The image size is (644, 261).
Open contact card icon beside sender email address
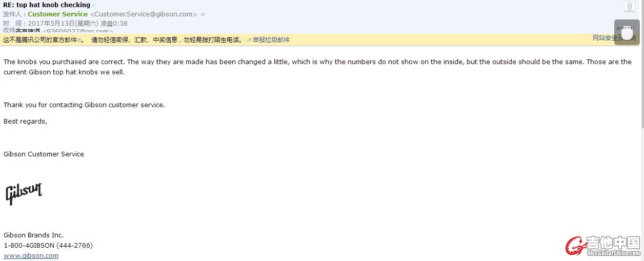click(x=203, y=14)
